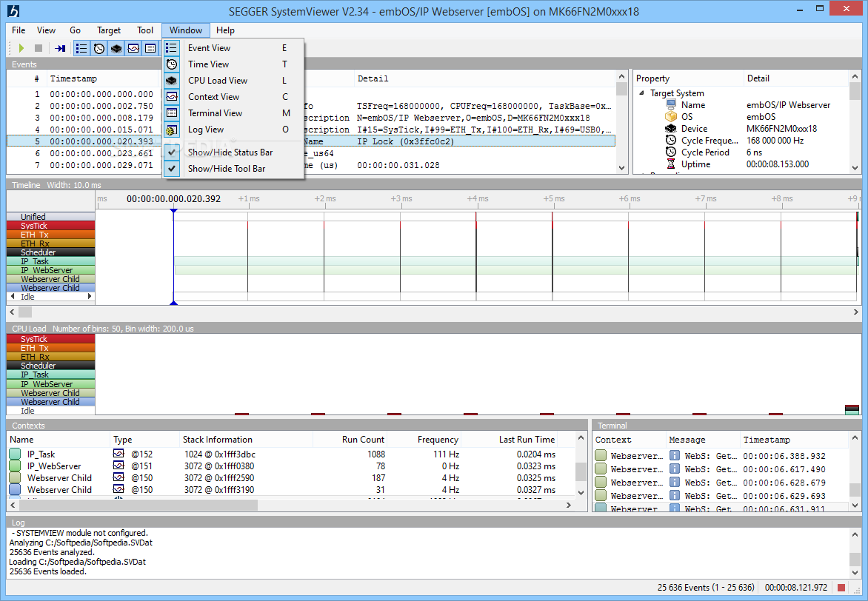The image size is (868, 601).
Task: Stop recording using the toolbar stop icon
Action: [x=39, y=48]
